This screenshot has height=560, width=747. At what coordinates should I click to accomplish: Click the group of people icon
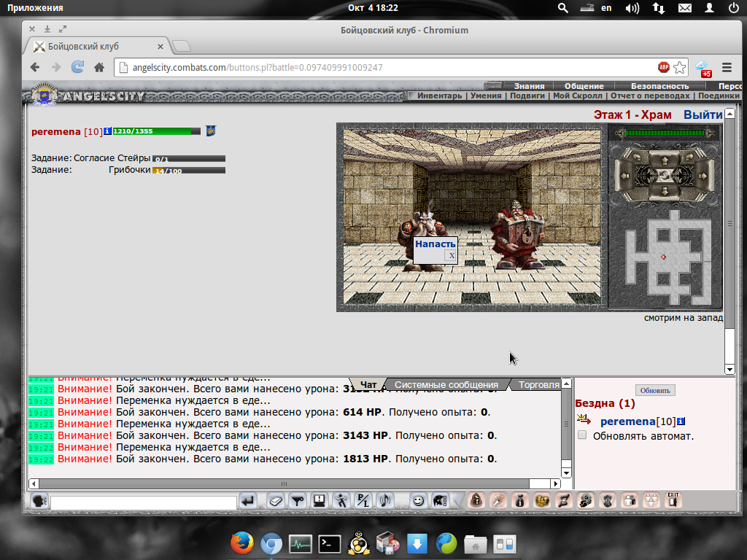tap(651, 500)
